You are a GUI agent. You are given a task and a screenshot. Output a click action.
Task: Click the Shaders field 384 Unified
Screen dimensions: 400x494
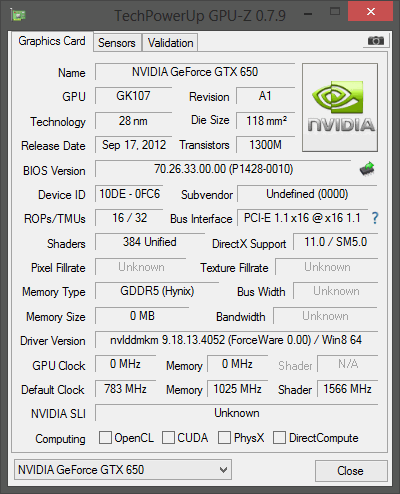(150, 242)
